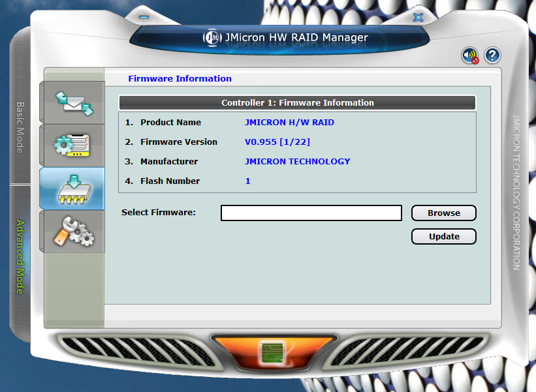Click 'JMICRON TECHNOLOGY CORPORATION' vertical text

tap(516, 192)
